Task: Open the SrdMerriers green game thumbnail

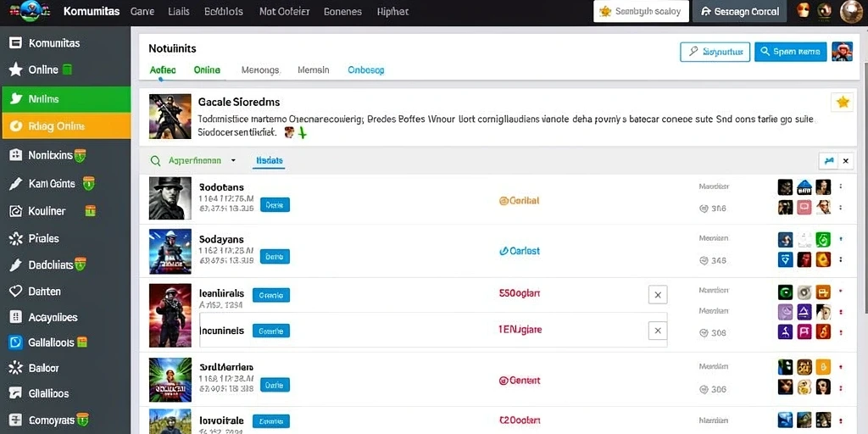Action: pyautogui.click(x=170, y=380)
